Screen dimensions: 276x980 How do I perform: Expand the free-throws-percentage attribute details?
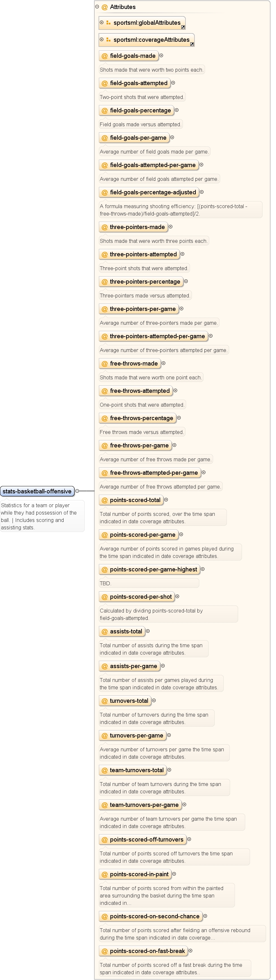(179, 418)
